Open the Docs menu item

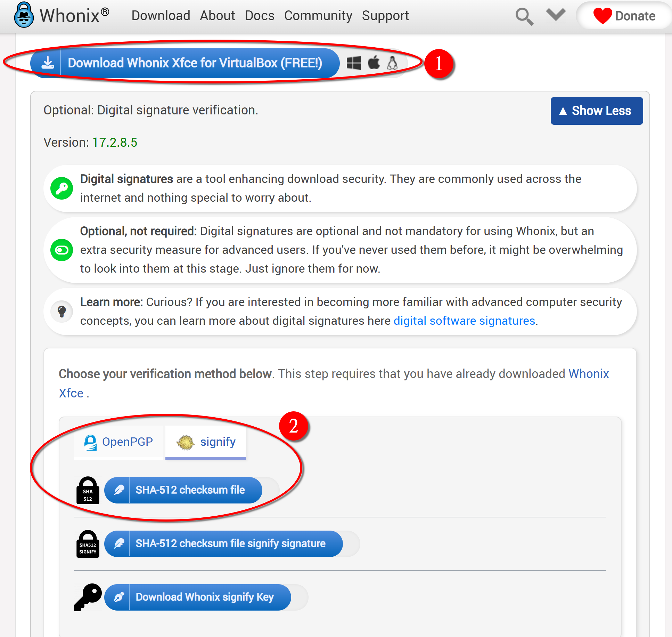(260, 16)
